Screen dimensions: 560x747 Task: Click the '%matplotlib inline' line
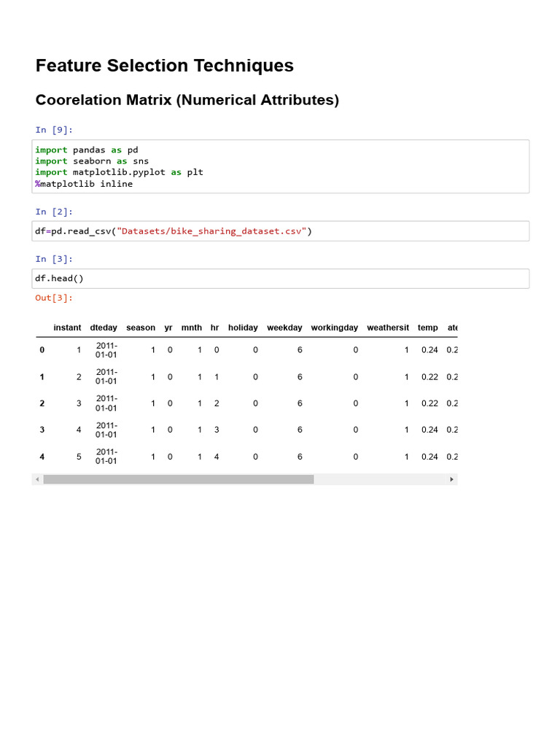tap(84, 184)
